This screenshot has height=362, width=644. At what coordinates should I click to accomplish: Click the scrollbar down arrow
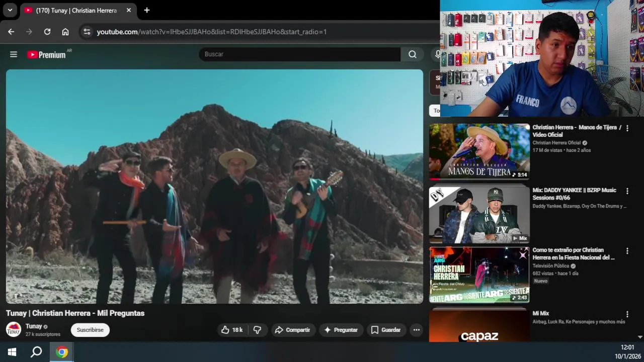coord(640,337)
